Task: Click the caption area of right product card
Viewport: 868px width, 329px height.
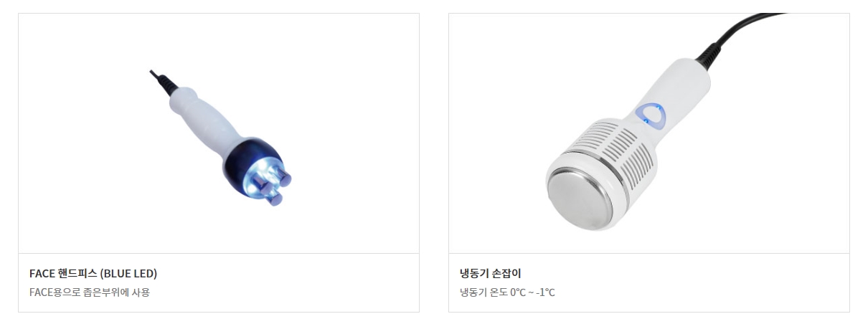Action: click(649, 282)
